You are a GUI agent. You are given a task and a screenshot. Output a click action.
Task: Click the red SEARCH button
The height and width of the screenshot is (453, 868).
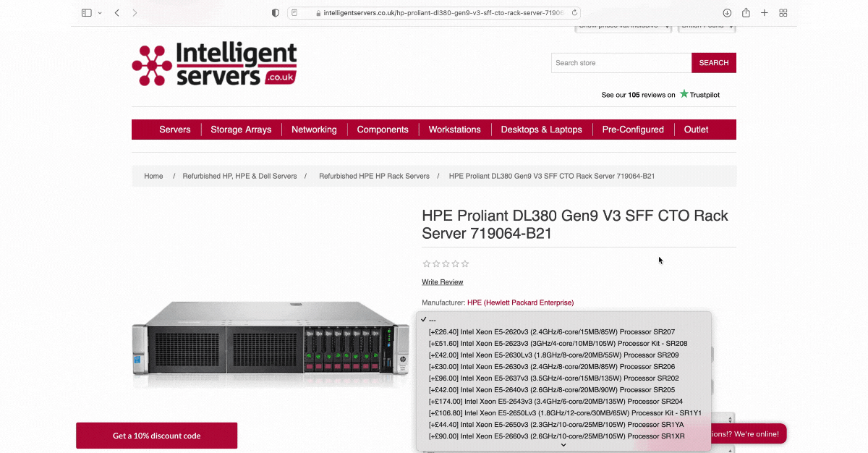click(x=714, y=63)
